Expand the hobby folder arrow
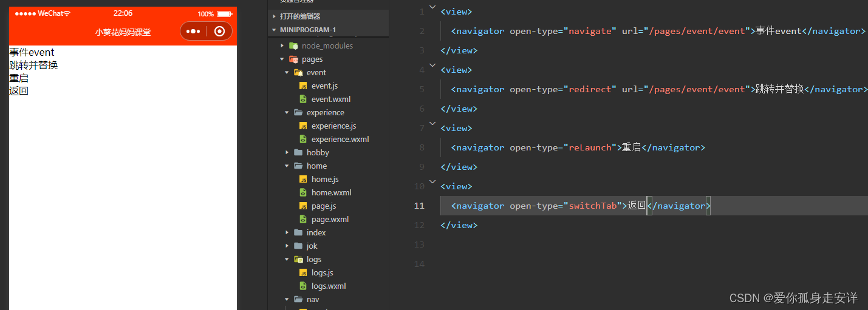Image resolution: width=868 pixels, height=310 pixels. (287, 152)
